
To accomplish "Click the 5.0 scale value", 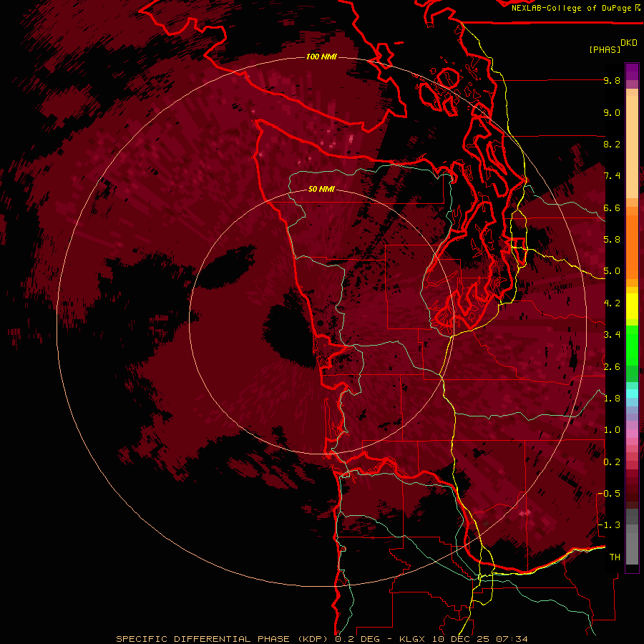I will tap(612, 271).
